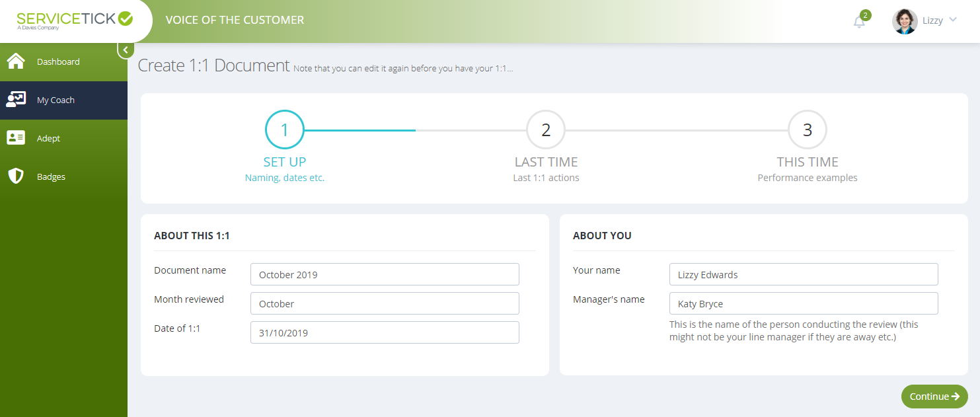This screenshot has height=417, width=980.
Task: Select step 1 circle in wizard
Action: click(x=285, y=130)
